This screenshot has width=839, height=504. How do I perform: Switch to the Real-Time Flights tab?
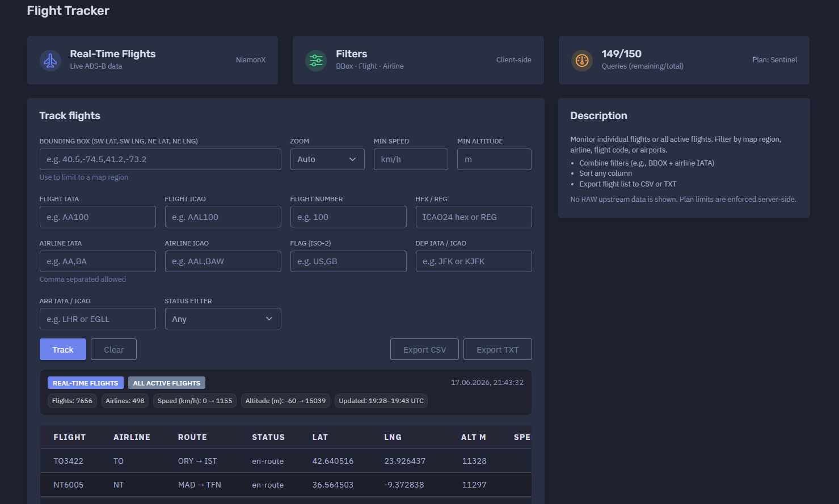(x=86, y=383)
